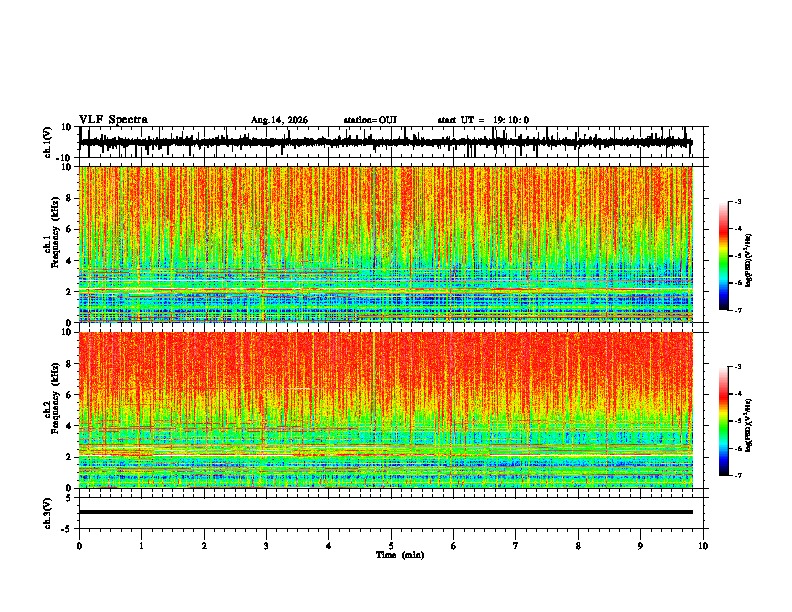Click the "2" kHz tick of ch.1 spectrogram
The width and height of the screenshot is (792, 612).
(69, 291)
